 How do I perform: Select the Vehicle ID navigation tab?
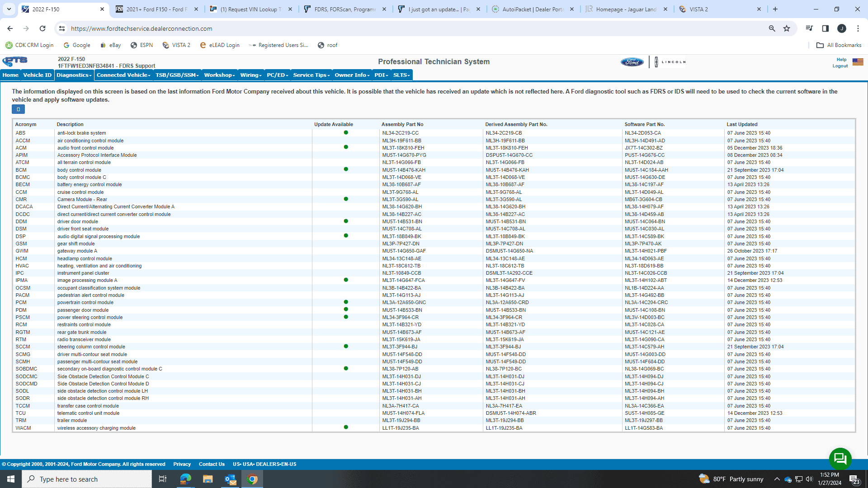(37, 75)
